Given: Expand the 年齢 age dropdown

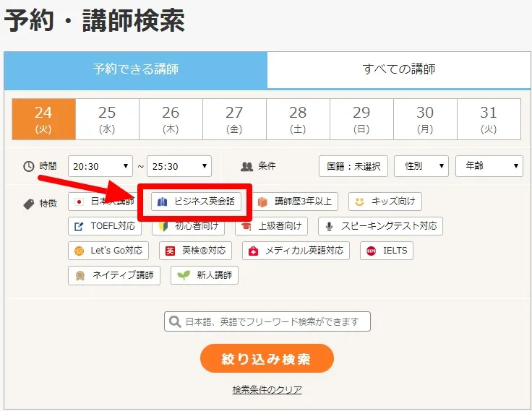Looking at the screenshot, I should 489,166.
